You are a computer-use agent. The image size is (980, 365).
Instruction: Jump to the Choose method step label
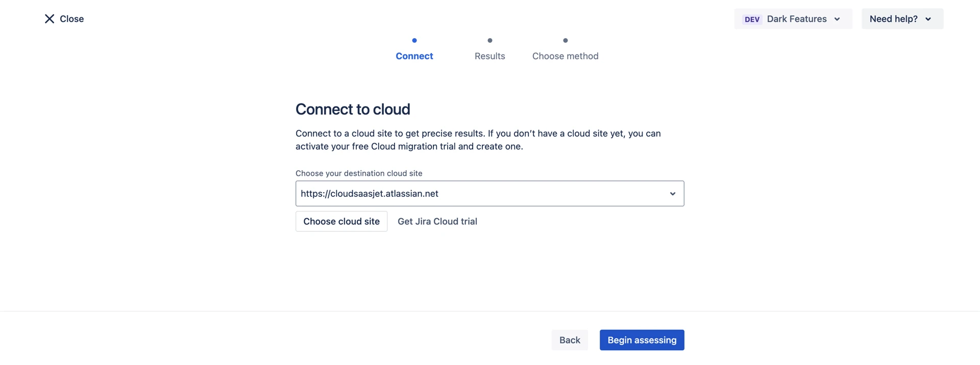pyautogui.click(x=565, y=56)
